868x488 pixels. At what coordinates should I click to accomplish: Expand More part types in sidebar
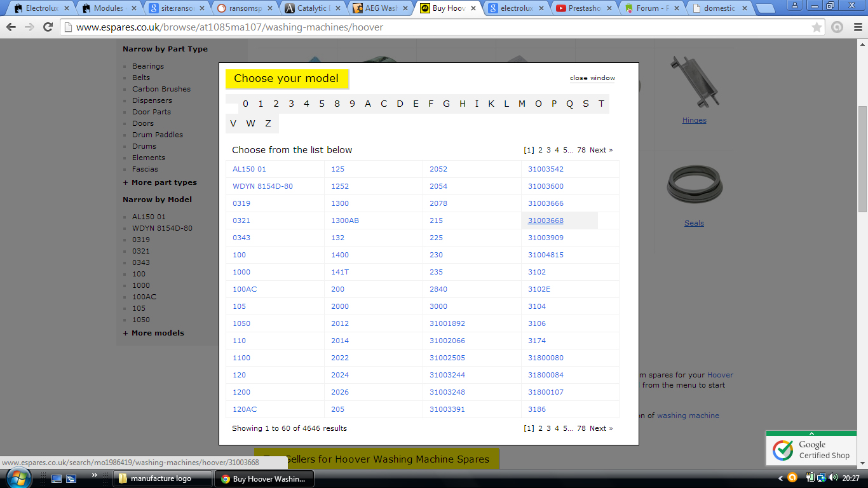point(159,182)
